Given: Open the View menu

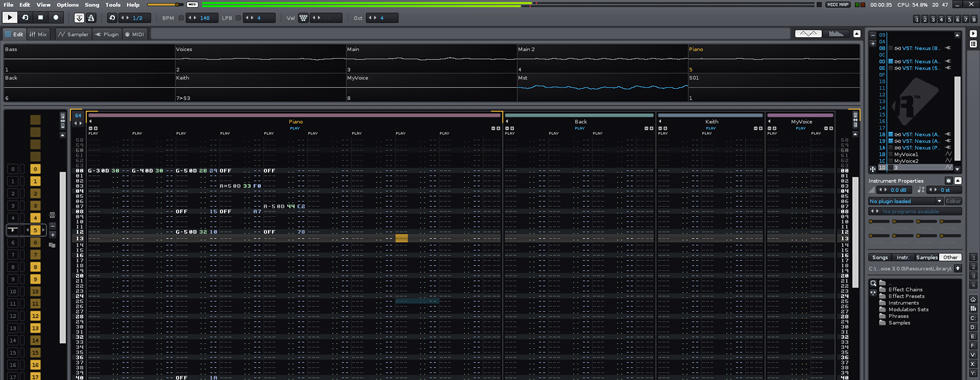Looking at the screenshot, I should click(43, 4).
